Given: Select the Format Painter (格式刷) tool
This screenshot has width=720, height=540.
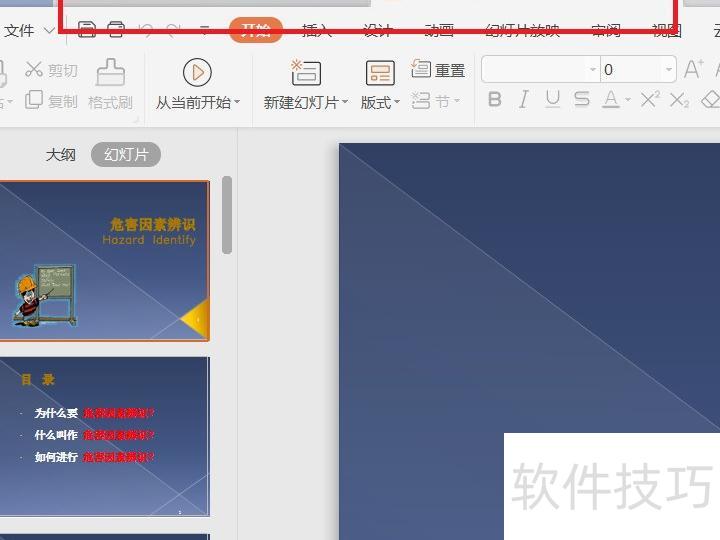Looking at the screenshot, I should click(x=110, y=85).
